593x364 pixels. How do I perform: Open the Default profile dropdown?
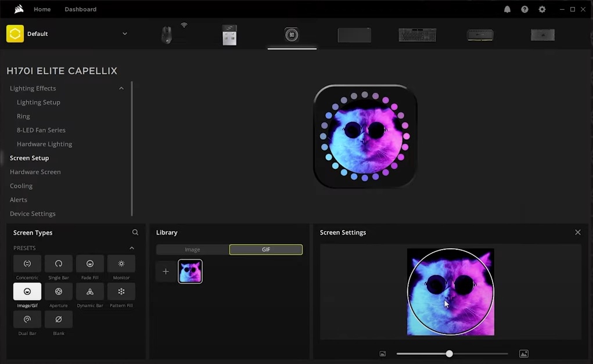tap(124, 34)
